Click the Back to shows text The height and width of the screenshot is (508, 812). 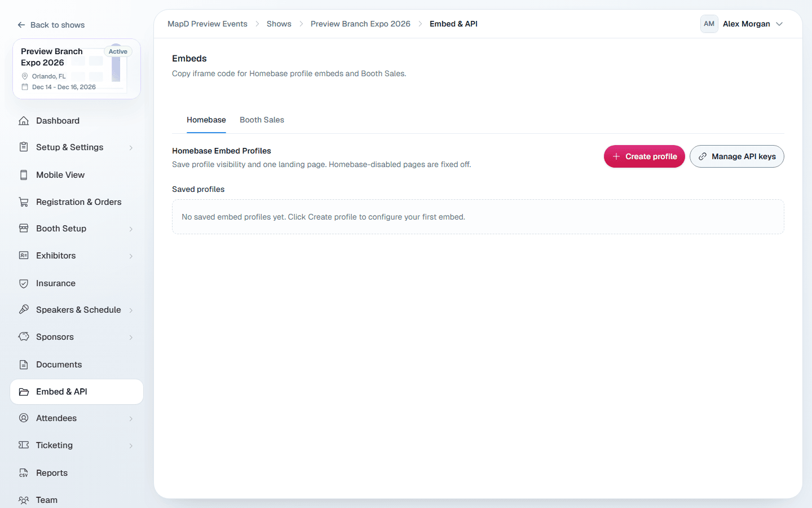58,25
